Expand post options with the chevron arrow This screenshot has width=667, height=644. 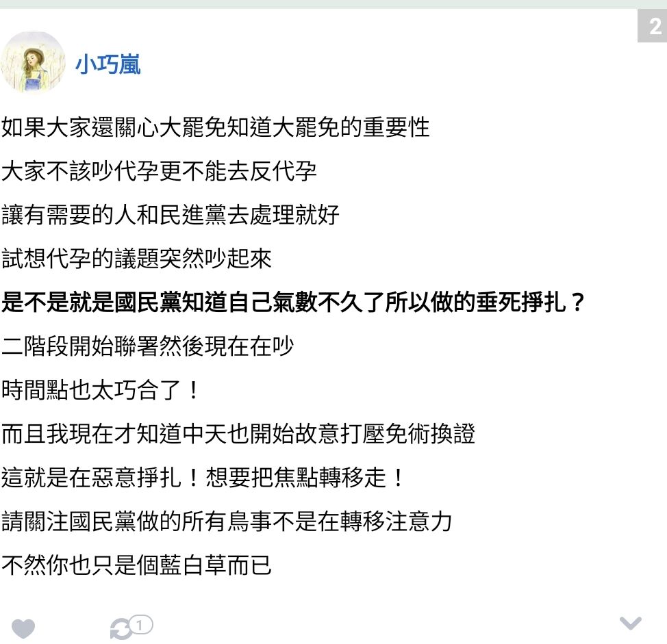coord(631,623)
